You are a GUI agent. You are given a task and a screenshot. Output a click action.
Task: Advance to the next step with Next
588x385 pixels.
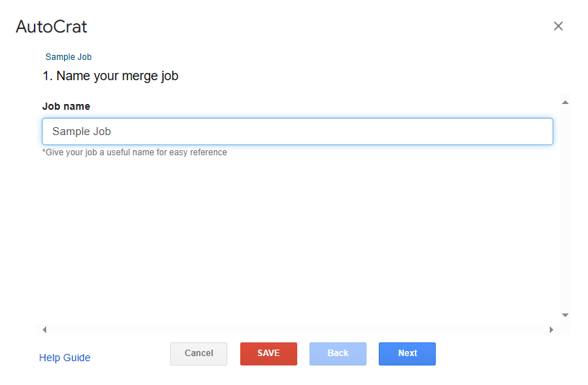coord(407,353)
